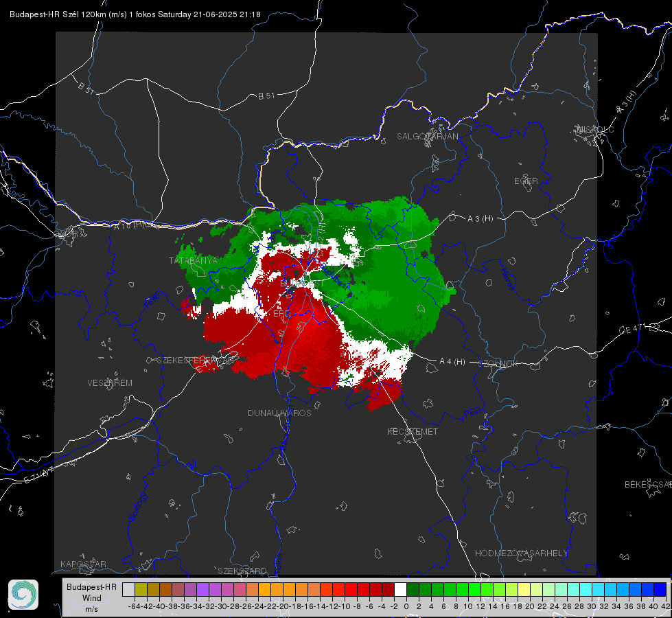Click the radar title text with the timestamp
The height and width of the screenshot is (618, 672).
[x=135, y=14]
